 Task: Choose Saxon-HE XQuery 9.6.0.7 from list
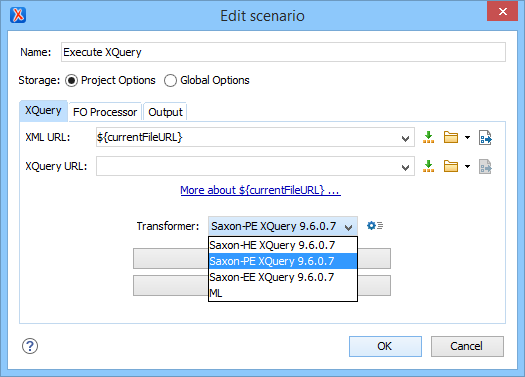coord(283,245)
